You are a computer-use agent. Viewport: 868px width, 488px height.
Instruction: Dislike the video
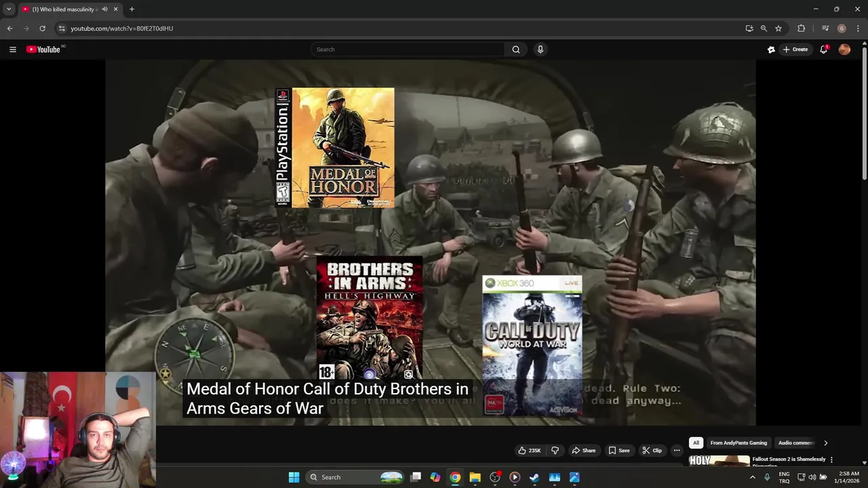point(555,450)
